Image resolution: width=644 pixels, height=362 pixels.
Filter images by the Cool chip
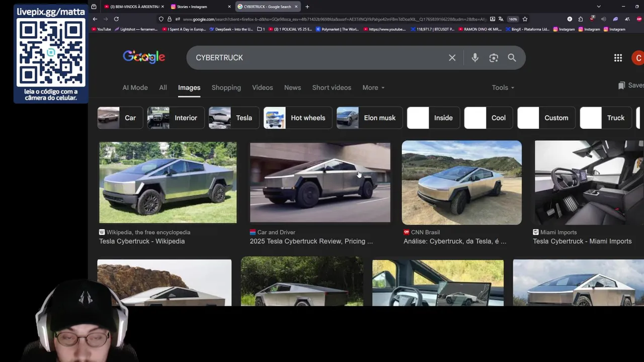tap(489, 118)
